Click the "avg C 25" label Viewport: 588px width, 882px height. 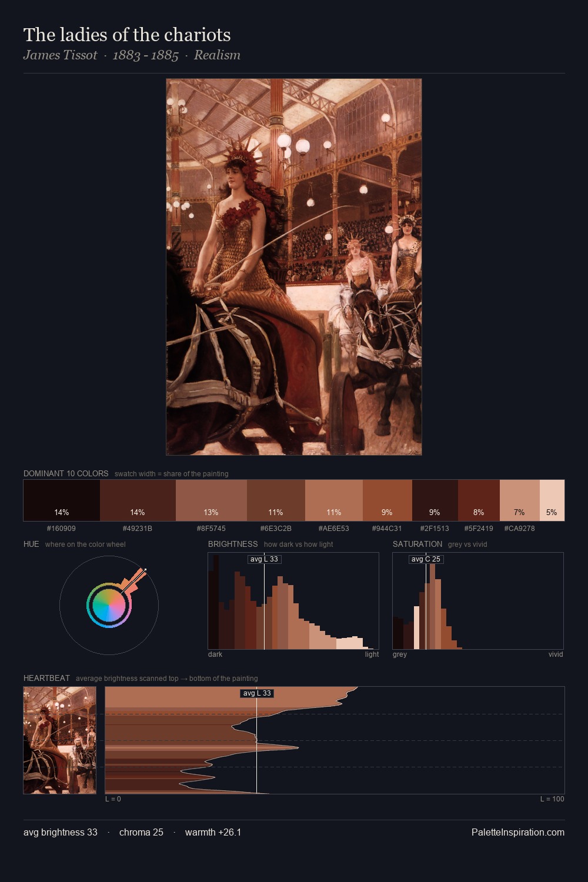(x=426, y=559)
